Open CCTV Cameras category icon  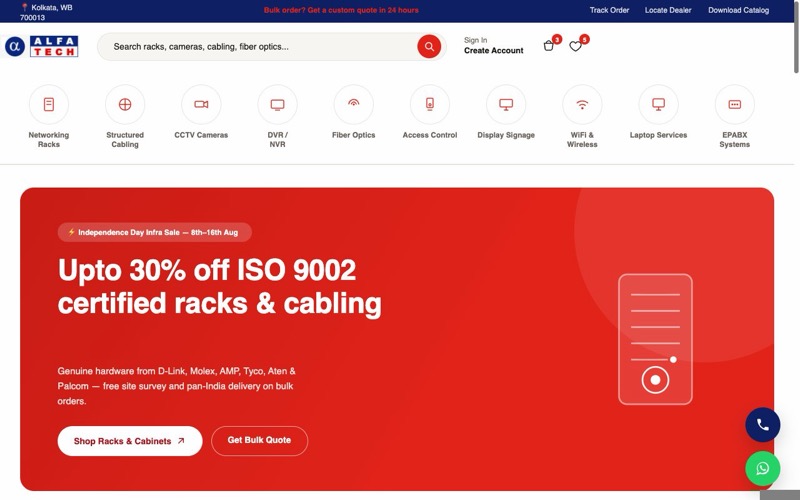pos(201,104)
